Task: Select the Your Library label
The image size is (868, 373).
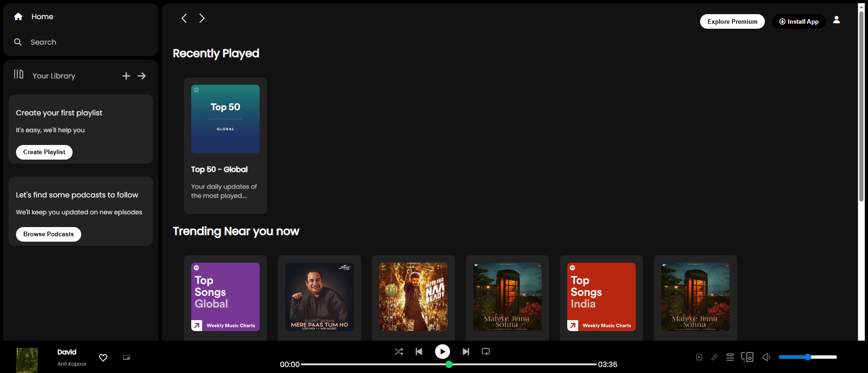Action: [x=54, y=76]
